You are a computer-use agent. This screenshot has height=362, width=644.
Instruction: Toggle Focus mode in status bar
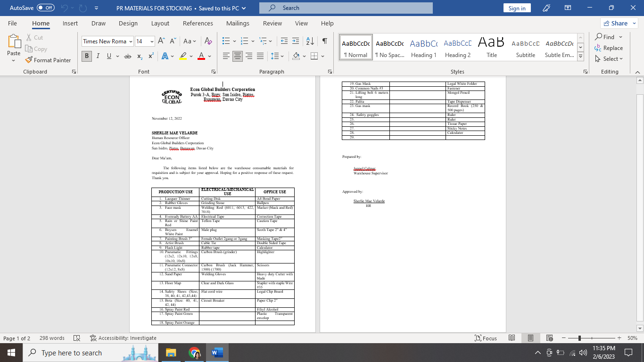486,338
